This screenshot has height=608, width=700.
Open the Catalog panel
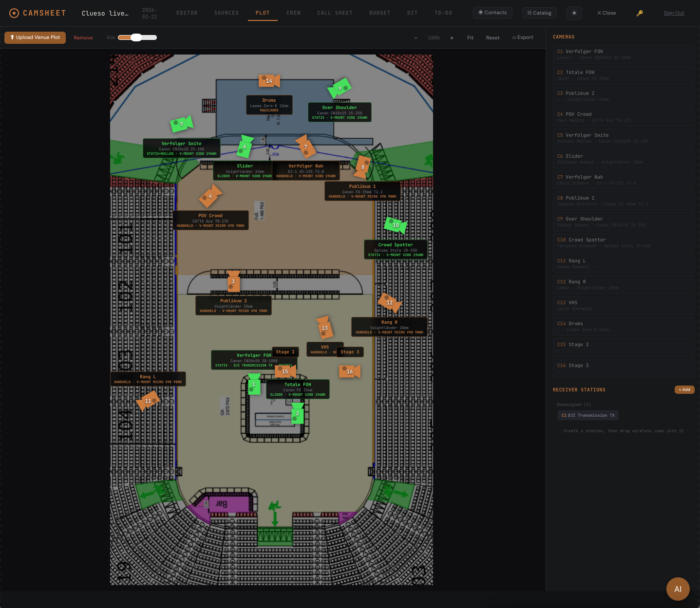point(539,13)
